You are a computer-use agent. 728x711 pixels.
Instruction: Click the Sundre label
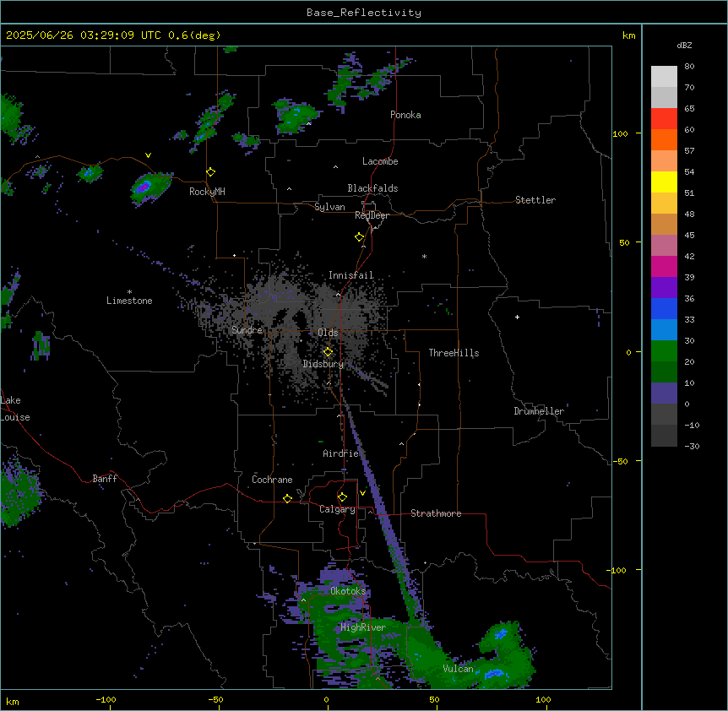click(247, 330)
